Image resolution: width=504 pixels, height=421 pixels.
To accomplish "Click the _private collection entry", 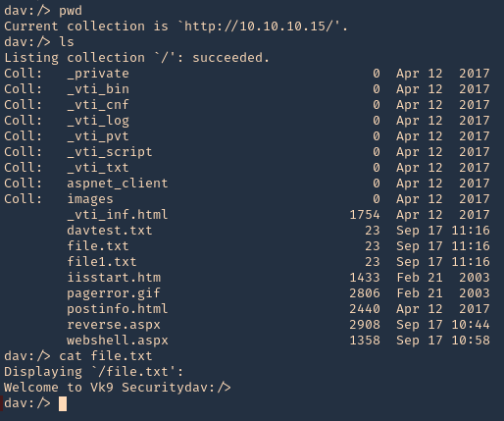I will [x=98, y=74].
